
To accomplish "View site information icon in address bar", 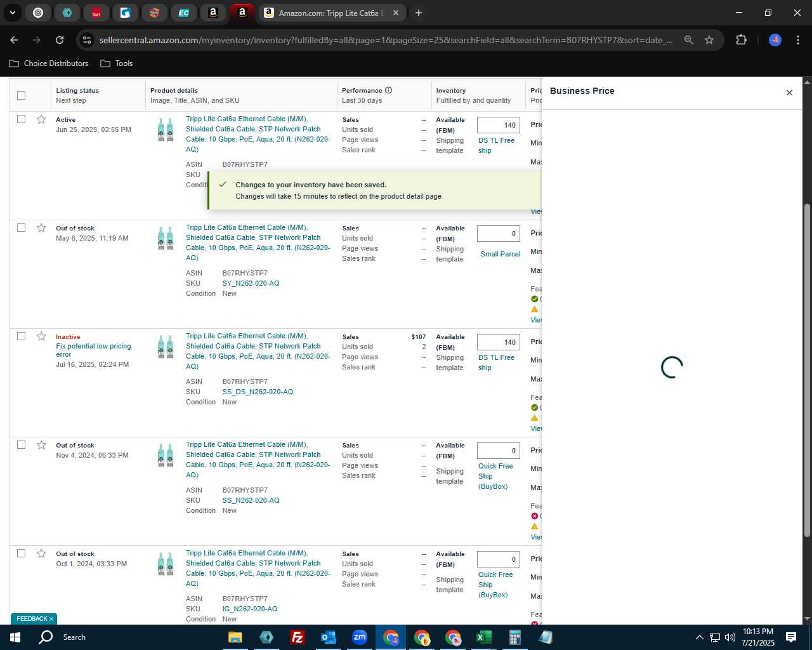I will click(87, 40).
